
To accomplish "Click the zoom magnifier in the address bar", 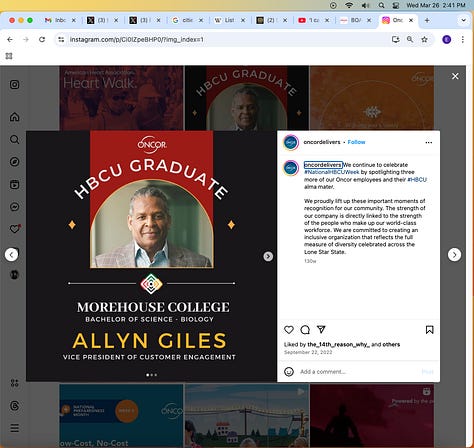I will [x=410, y=39].
